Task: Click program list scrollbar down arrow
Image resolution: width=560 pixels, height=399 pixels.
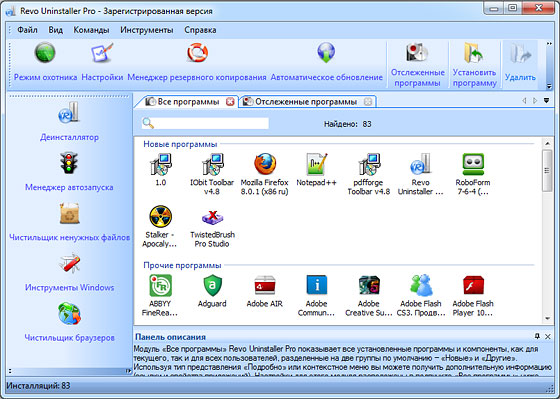Action: pos(548,318)
